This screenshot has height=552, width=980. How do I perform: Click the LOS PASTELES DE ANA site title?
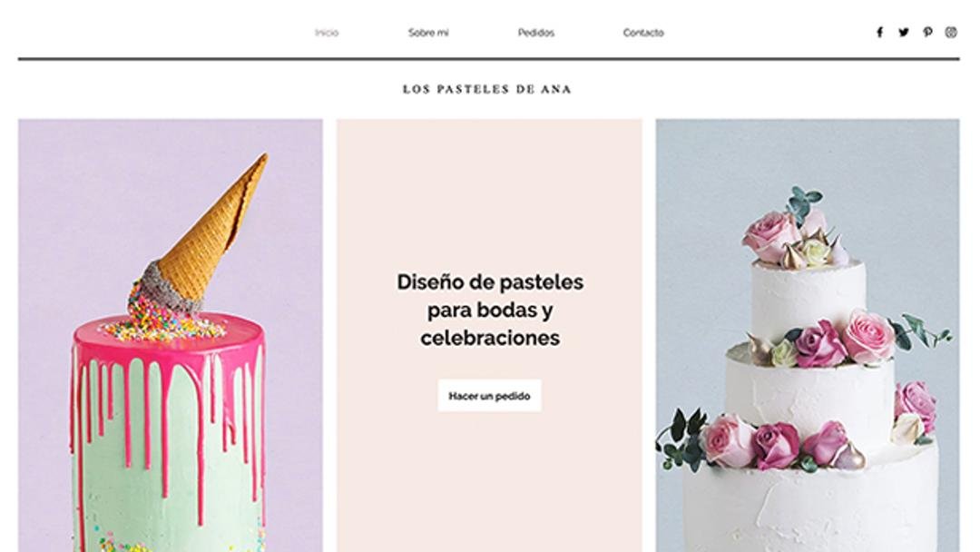[x=487, y=89]
